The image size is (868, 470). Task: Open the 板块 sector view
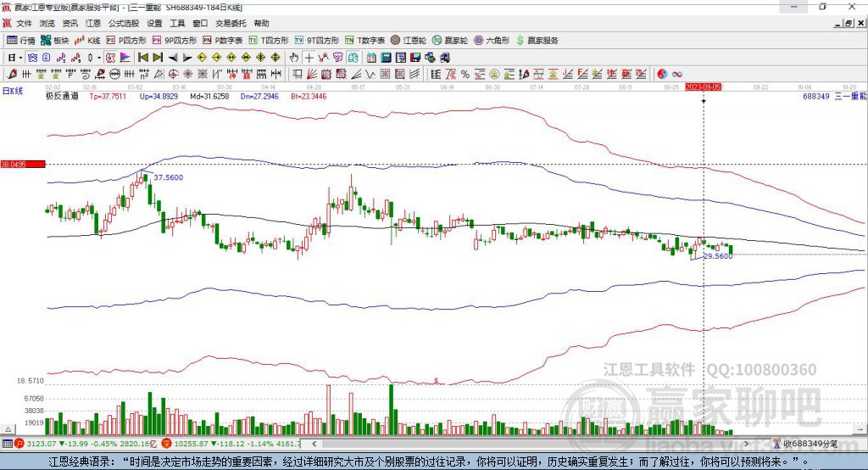click(55, 41)
